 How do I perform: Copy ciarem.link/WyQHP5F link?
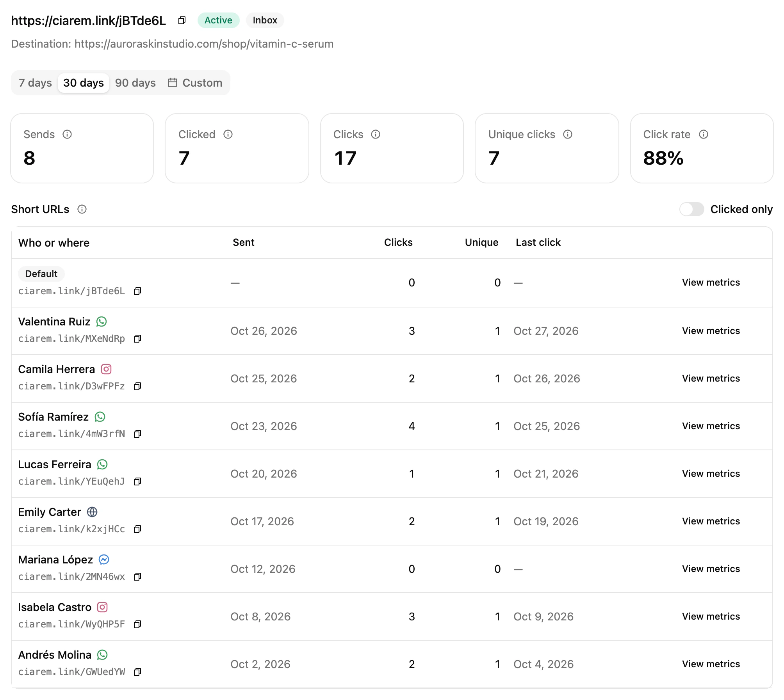137,624
